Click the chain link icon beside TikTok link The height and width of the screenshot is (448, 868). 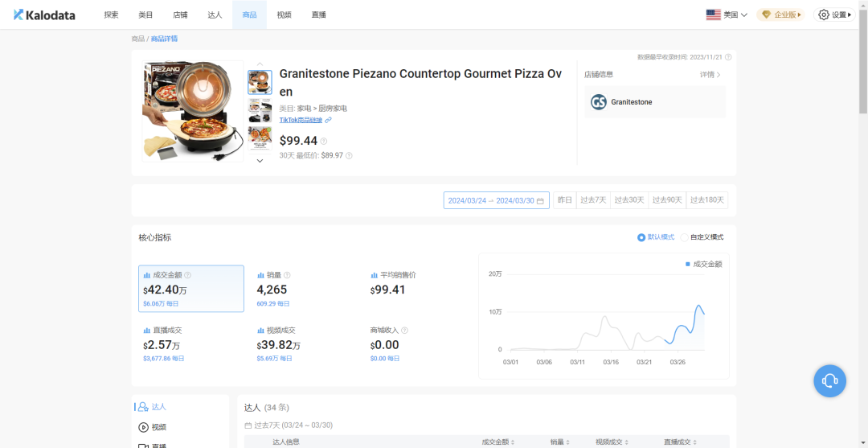(x=328, y=120)
